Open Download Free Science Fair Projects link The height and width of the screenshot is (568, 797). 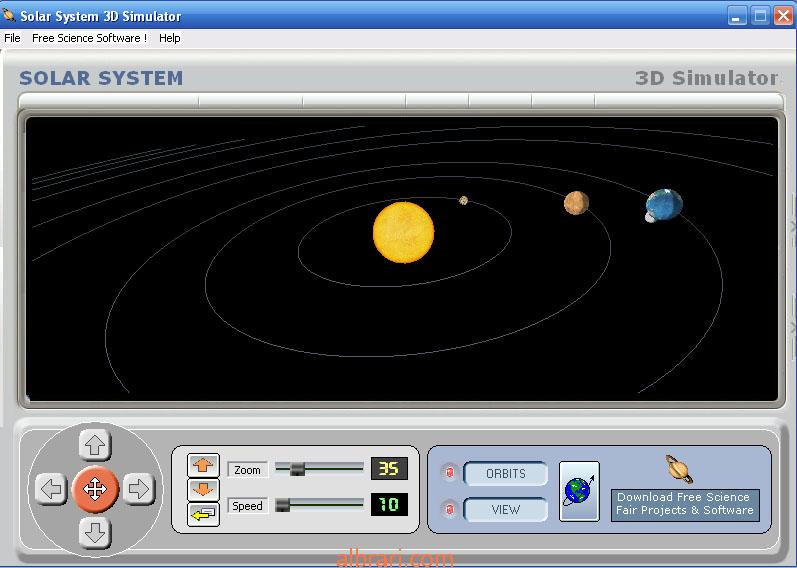coord(685,505)
